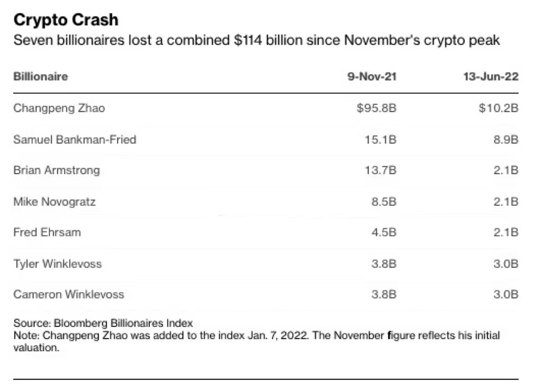
Task: Click Fred Ehrsam's 4.5B value
Action: tap(384, 232)
